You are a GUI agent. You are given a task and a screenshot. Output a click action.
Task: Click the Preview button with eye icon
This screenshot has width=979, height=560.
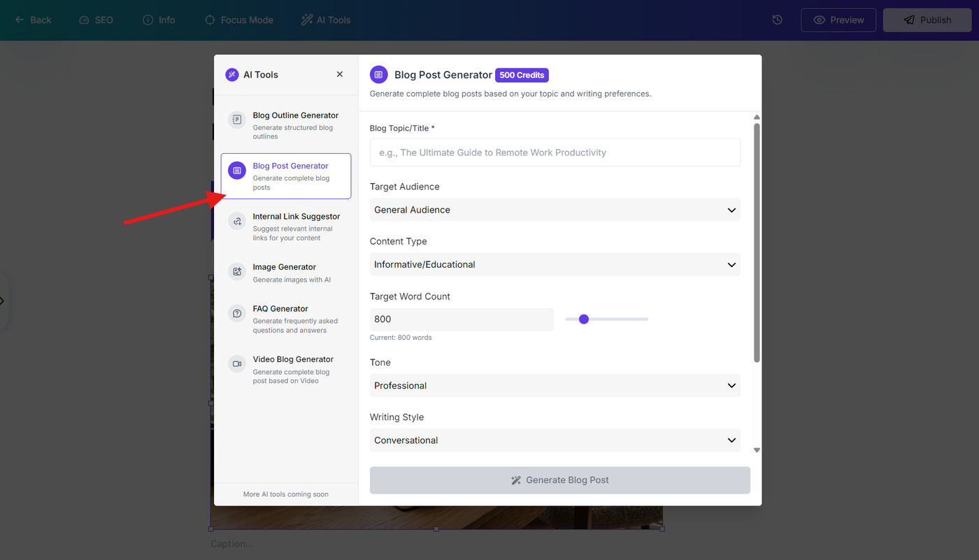pos(838,20)
